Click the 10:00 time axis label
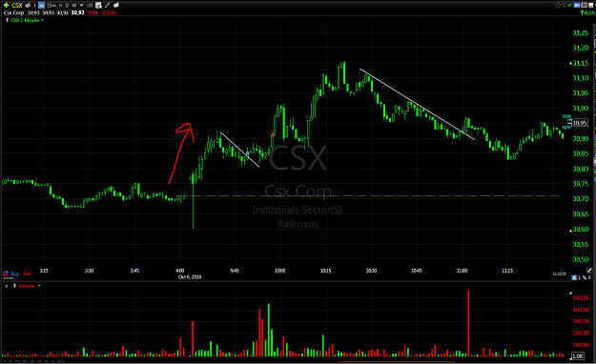This screenshot has width=596, height=364. pyautogui.click(x=280, y=271)
